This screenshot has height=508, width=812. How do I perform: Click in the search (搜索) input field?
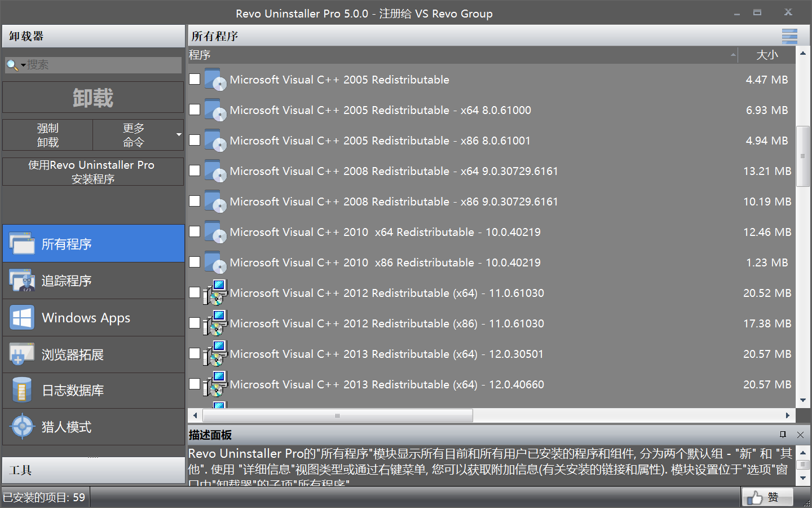point(104,65)
